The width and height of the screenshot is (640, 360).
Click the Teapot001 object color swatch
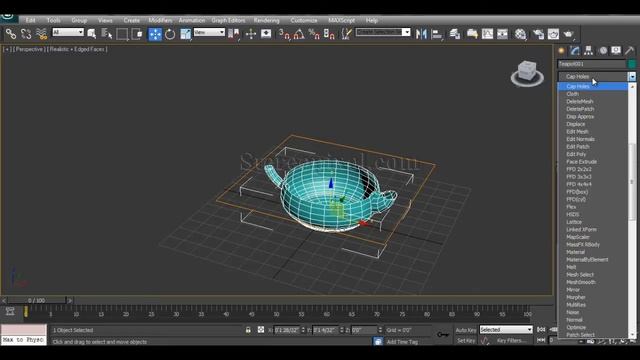tap(632, 64)
